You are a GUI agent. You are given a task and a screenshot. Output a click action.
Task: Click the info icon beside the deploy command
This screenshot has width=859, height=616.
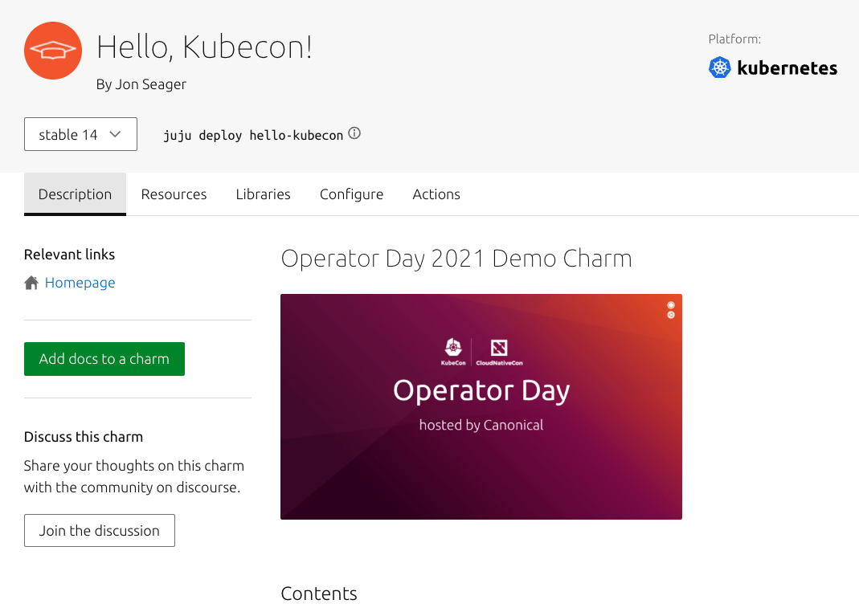354,134
